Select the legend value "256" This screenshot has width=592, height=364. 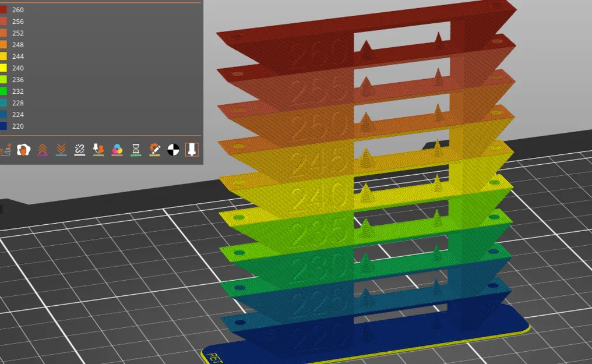coord(17,22)
